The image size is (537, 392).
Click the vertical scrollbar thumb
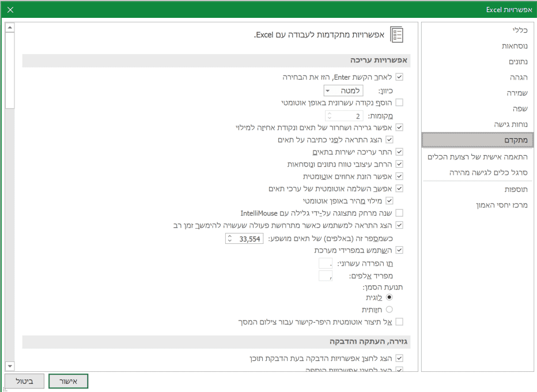tap(10, 70)
